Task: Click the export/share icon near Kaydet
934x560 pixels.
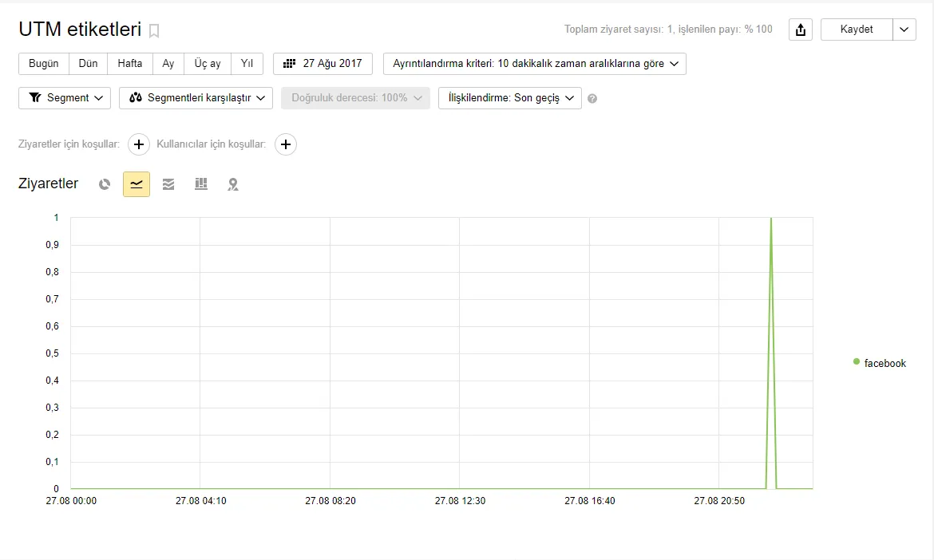Action: pos(800,29)
